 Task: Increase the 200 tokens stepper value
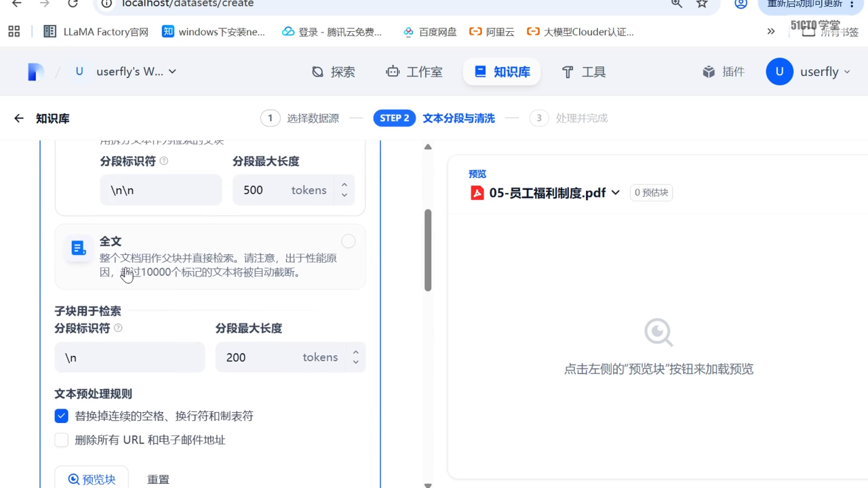pyautogui.click(x=355, y=352)
